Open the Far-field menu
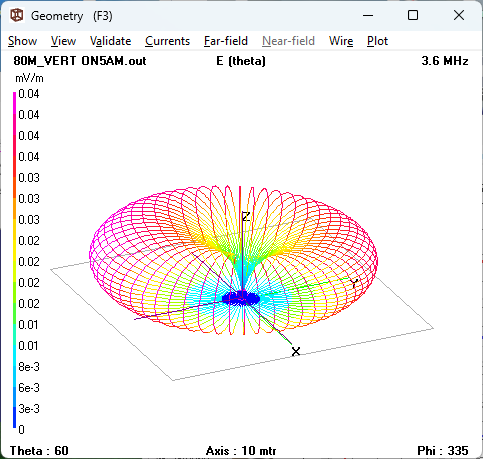The image size is (483, 459). pos(226,41)
